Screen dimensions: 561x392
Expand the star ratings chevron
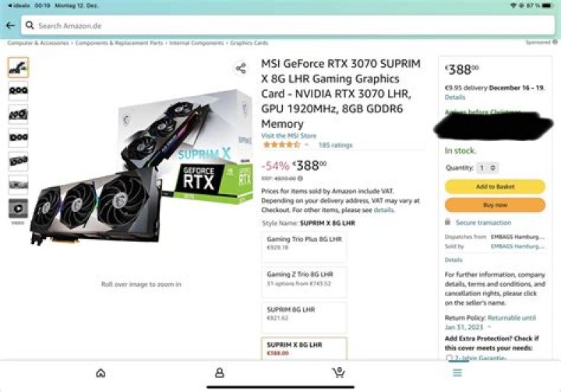coord(307,145)
